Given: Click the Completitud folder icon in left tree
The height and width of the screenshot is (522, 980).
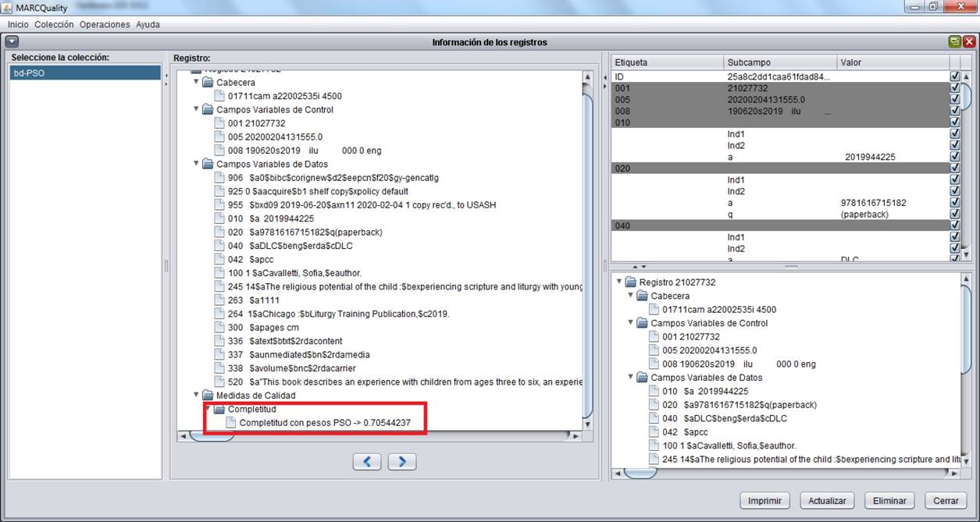Looking at the screenshot, I should [x=219, y=409].
